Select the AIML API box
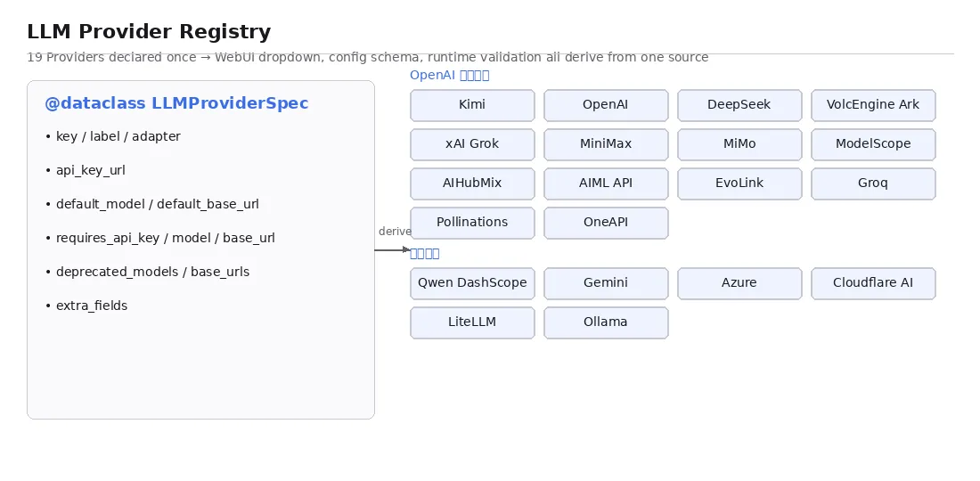Image resolution: width=980 pixels, height=481 pixels. click(x=606, y=183)
